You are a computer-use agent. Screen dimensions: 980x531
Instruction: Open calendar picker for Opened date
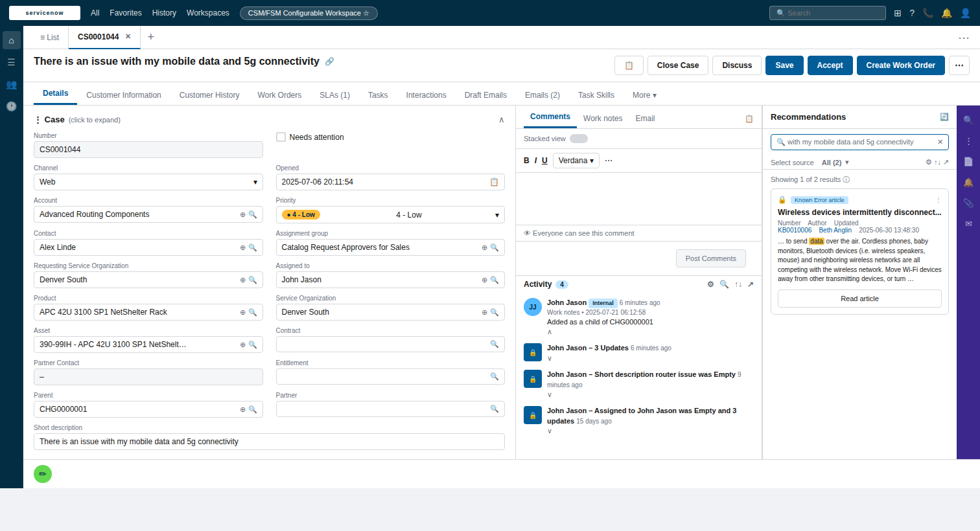coord(494,182)
